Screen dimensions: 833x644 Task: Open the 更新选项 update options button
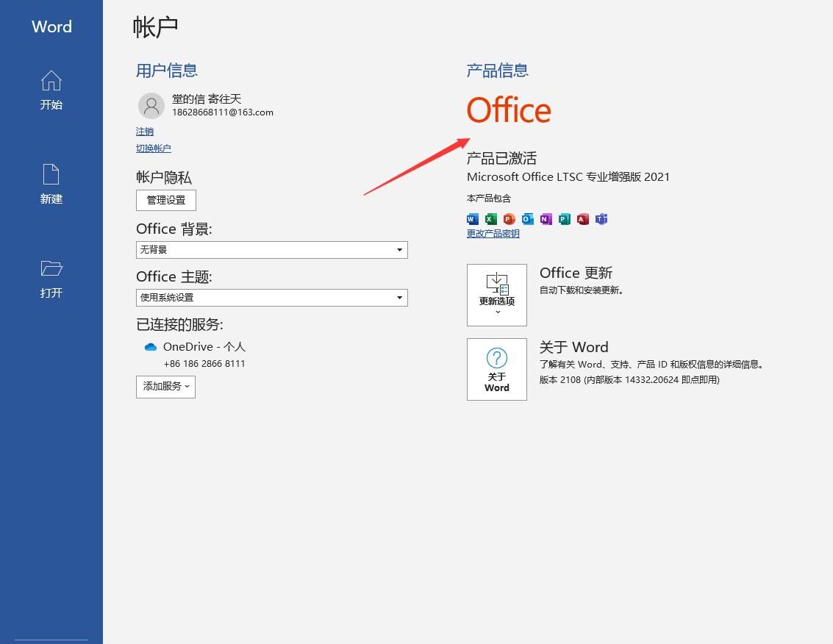pos(497,295)
